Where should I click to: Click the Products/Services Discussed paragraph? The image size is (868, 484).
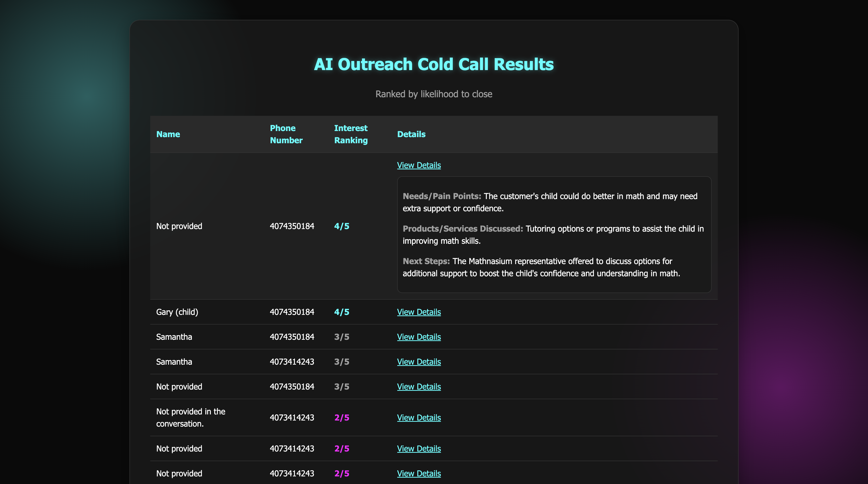click(x=553, y=235)
